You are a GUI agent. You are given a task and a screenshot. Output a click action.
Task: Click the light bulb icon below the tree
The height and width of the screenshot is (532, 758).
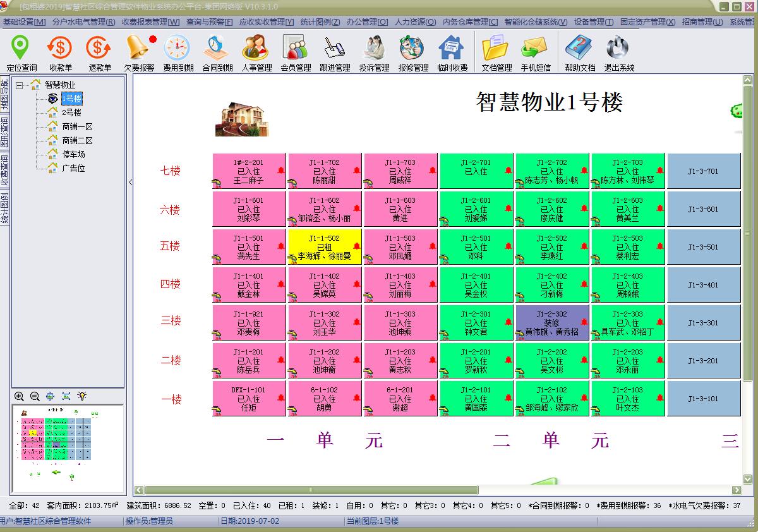82,396
